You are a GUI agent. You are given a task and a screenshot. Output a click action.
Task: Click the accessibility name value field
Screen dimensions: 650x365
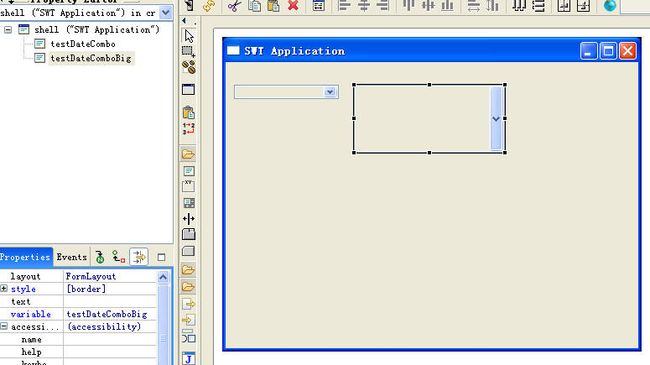point(110,340)
